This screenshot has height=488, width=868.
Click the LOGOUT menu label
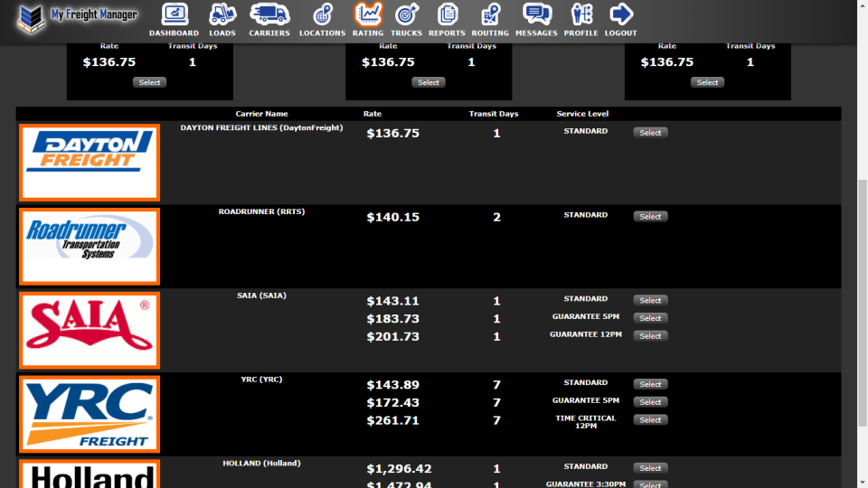[x=621, y=33]
